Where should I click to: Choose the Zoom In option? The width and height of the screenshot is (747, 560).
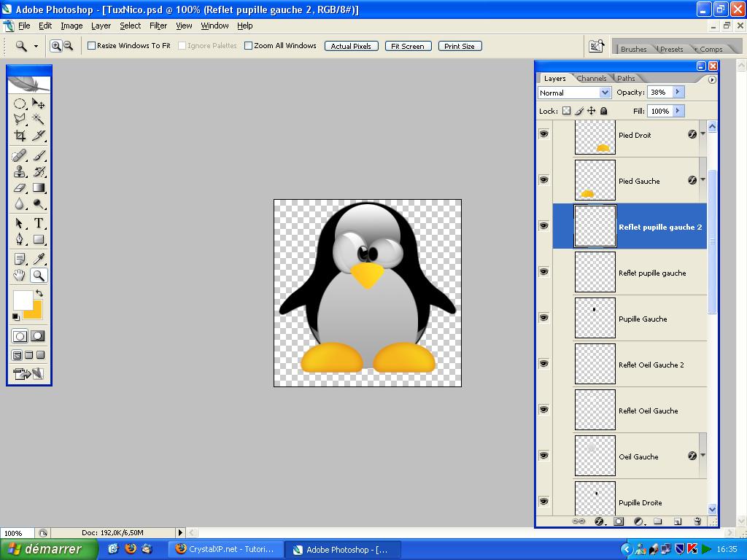[55, 46]
